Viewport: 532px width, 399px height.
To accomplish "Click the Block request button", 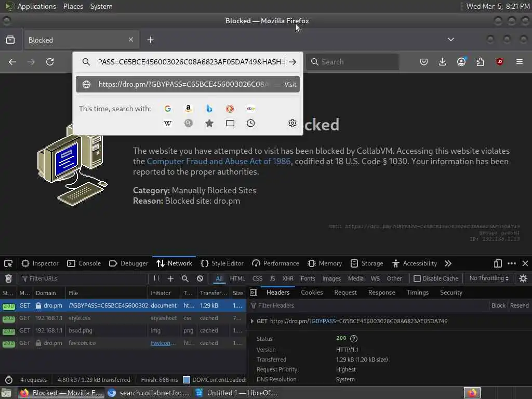I will (x=498, y=305).
